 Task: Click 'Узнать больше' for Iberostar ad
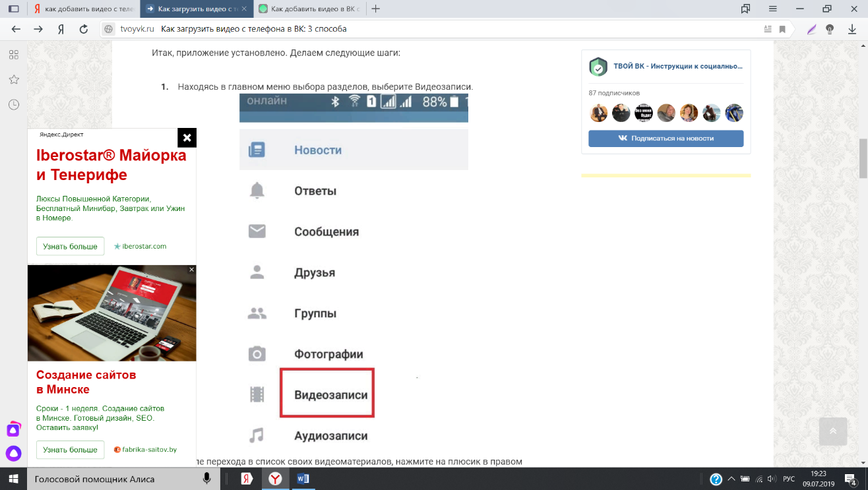[x=70, y=246]
